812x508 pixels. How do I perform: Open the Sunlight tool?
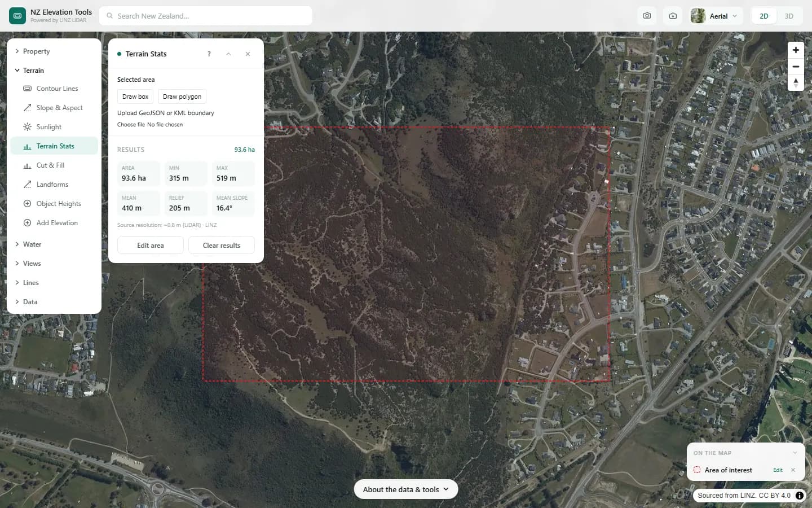click(x=54, y=127)
